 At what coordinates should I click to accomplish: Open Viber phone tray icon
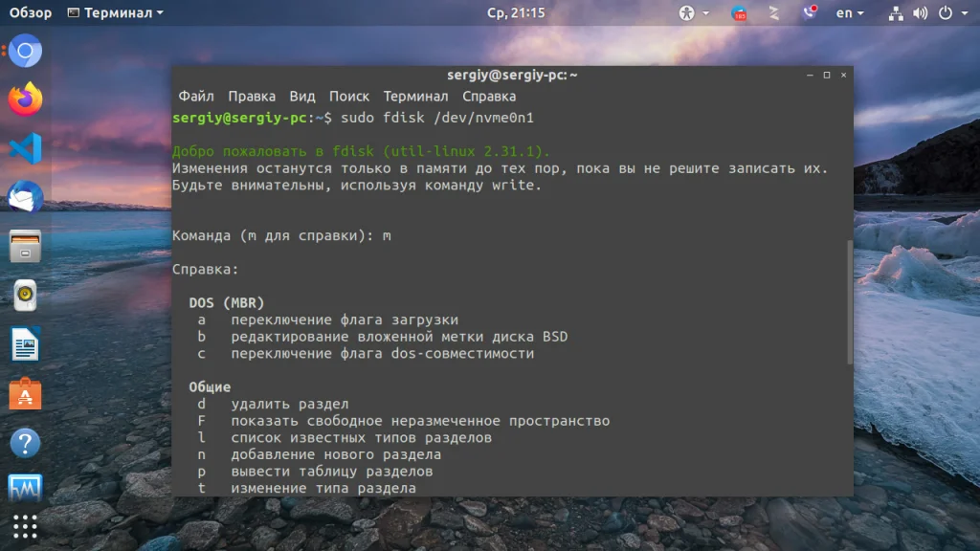point(810,11)
